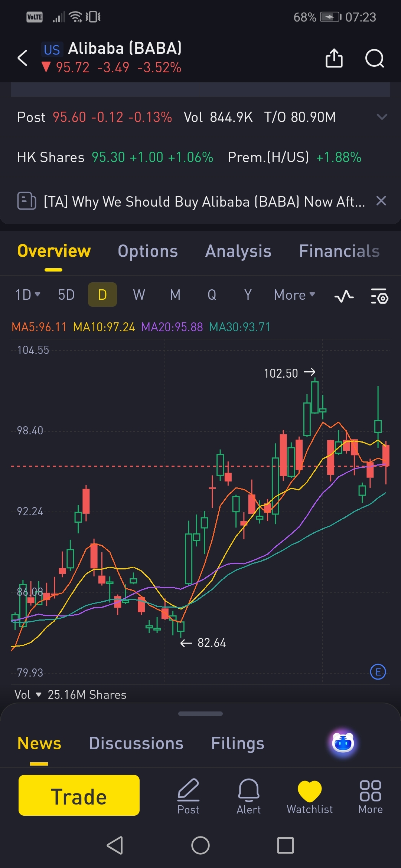Tap the Post 95.60 after-hours price

pyautogui.click(x=94, y=117)
